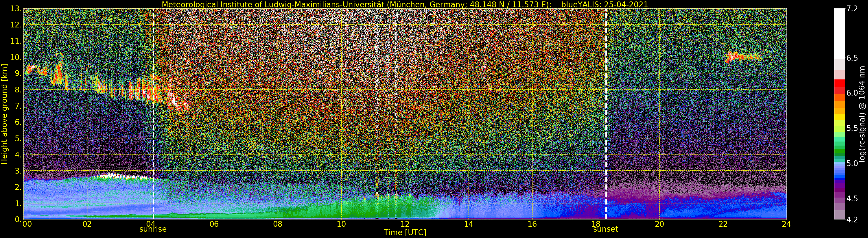Click the colorbar value 6.0
This screenshot has width=868, height=238.
[x=852, y=93]
